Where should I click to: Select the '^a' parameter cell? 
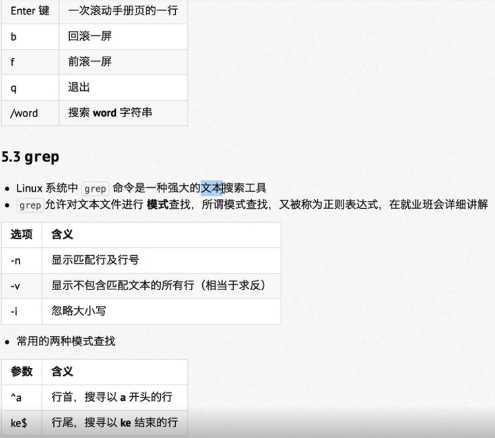tap(22, 397)
